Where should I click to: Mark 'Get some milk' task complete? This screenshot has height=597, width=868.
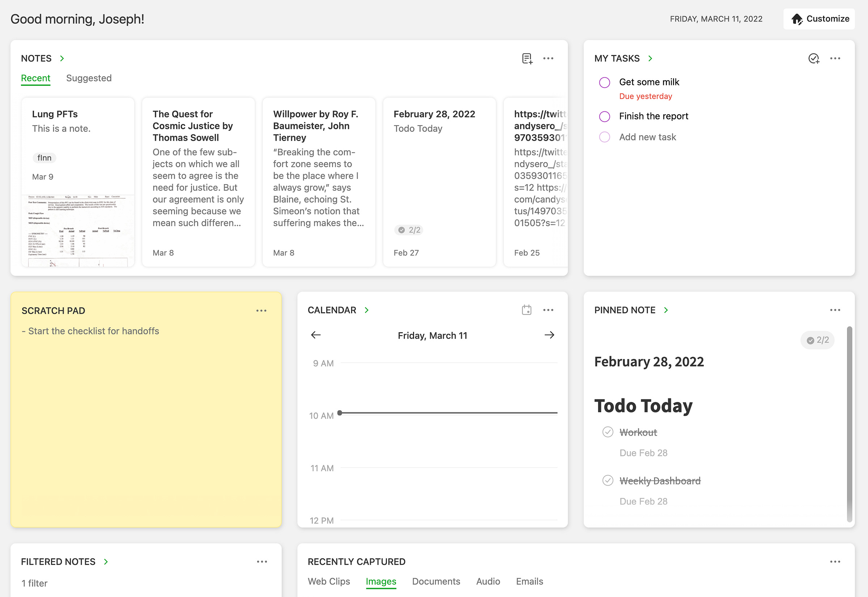tap(604, 82)
